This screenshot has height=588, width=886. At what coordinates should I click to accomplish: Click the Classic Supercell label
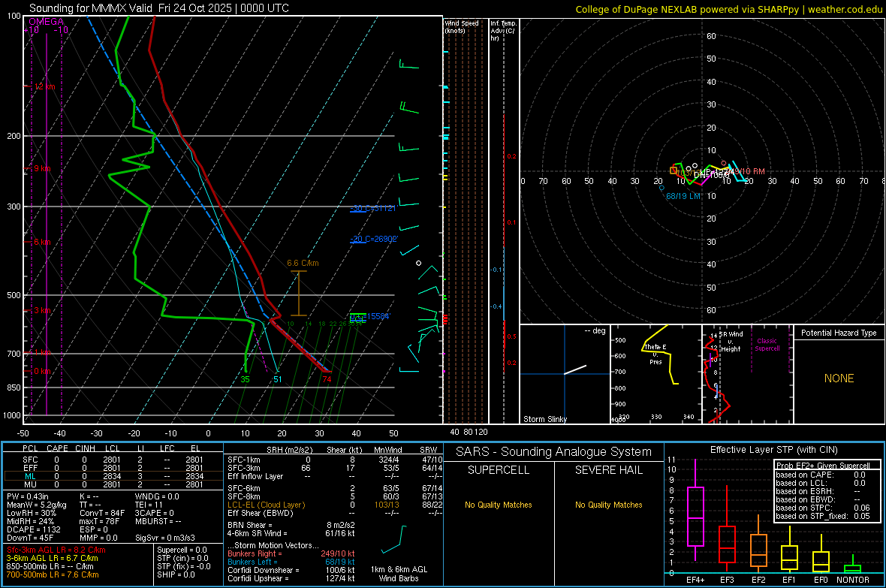[767, 345]
